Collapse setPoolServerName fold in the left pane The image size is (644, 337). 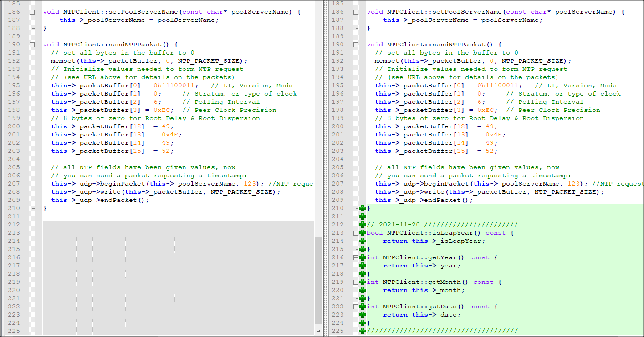32,12
